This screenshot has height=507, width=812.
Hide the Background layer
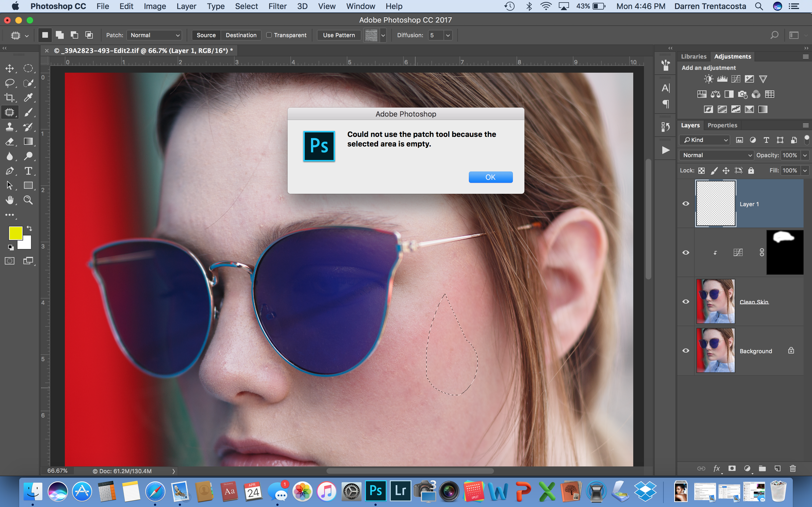[x=686, y=350]
